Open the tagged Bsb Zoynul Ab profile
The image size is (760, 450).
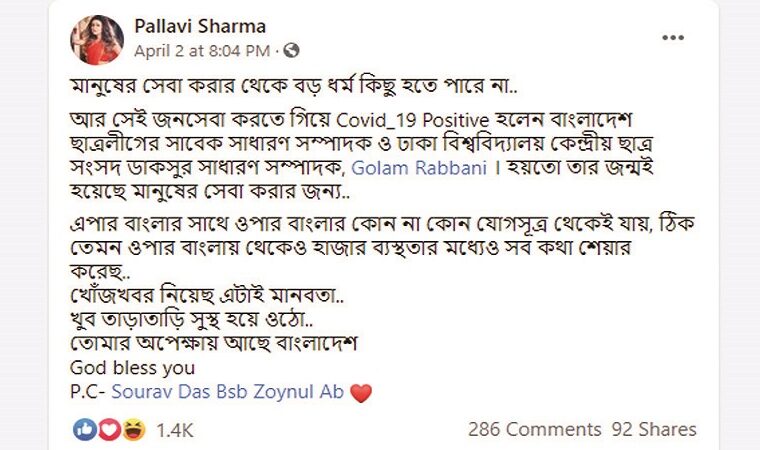[x=280, y=392]
